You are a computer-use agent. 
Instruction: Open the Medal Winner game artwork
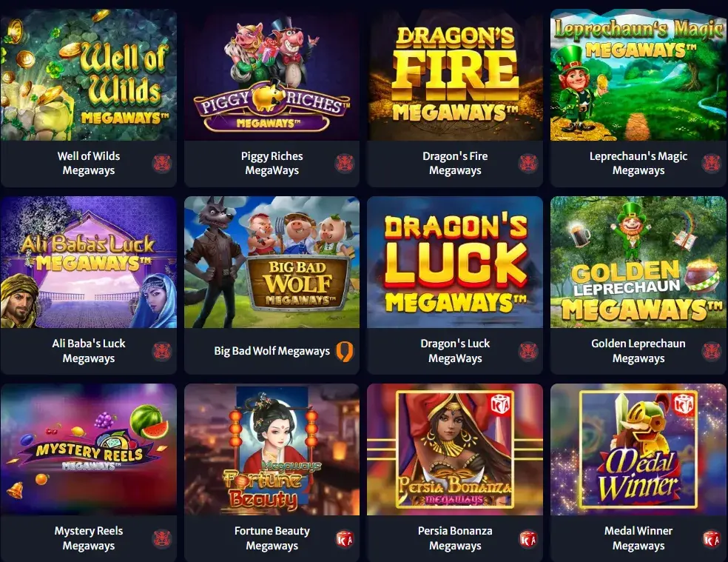pyautogui.click(x=638, y=449)
